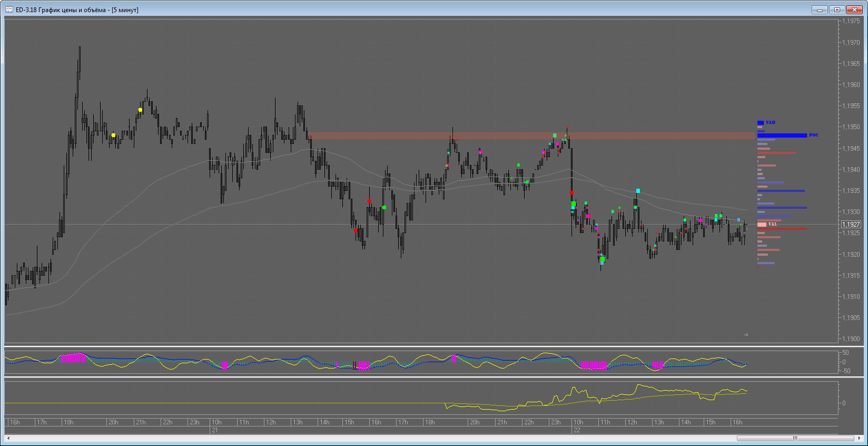Screen dimensions: 868x446
Task: Select the blue POC volume bar
Action: [x=782, y=135]
